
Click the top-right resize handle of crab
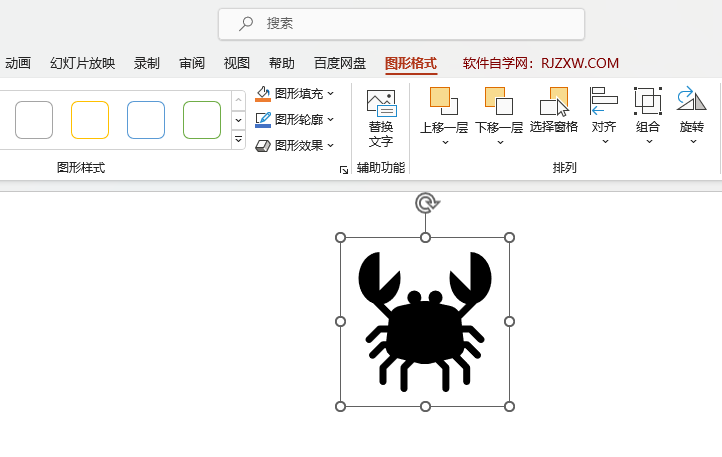click(509, 237)
